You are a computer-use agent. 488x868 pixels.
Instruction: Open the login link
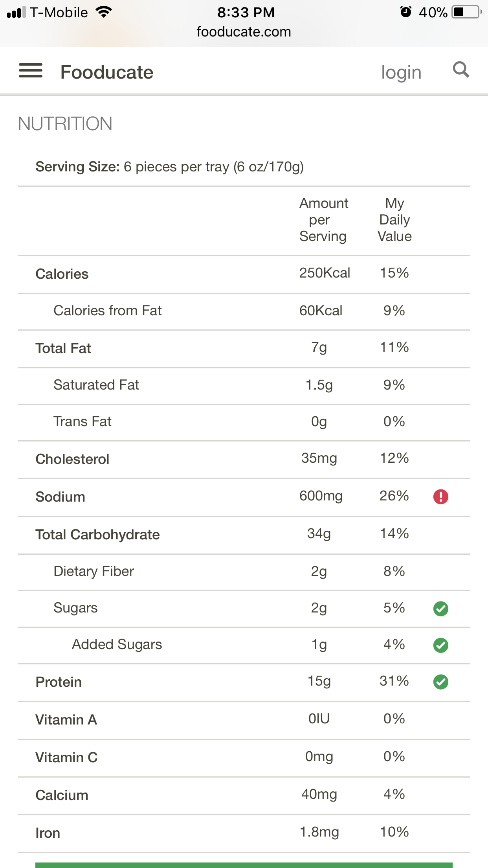tap(401, 72)
